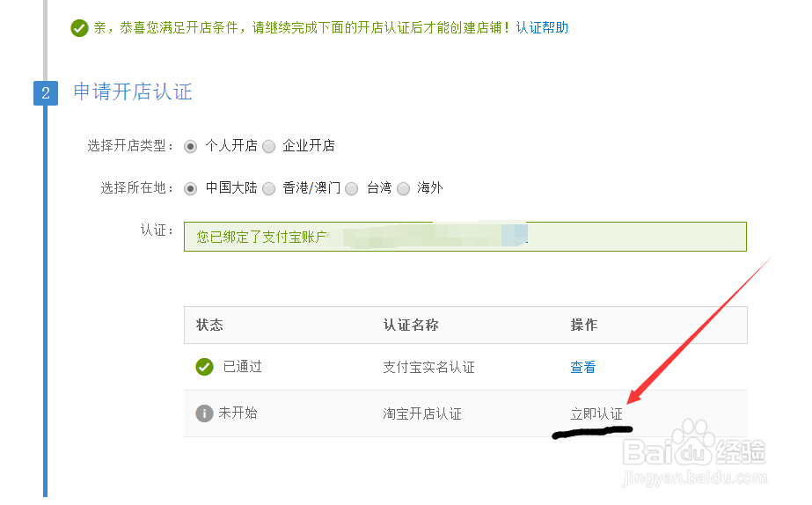Click the green success checkmark icon at top

coord(79,28)
